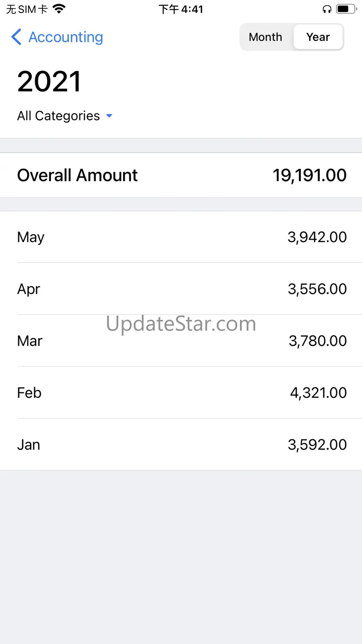
Task: Tap the 19,191.00 total amount
Action: (310, 176)
